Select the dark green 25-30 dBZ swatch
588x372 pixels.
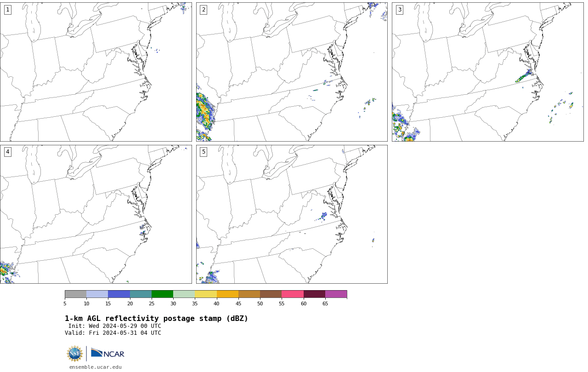click(x=162, y=294)
